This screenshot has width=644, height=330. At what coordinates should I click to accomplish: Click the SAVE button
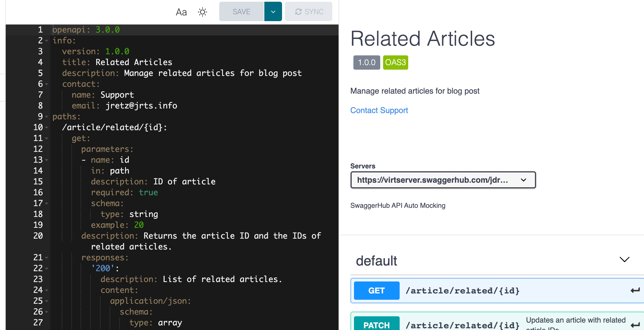(241, 12)
